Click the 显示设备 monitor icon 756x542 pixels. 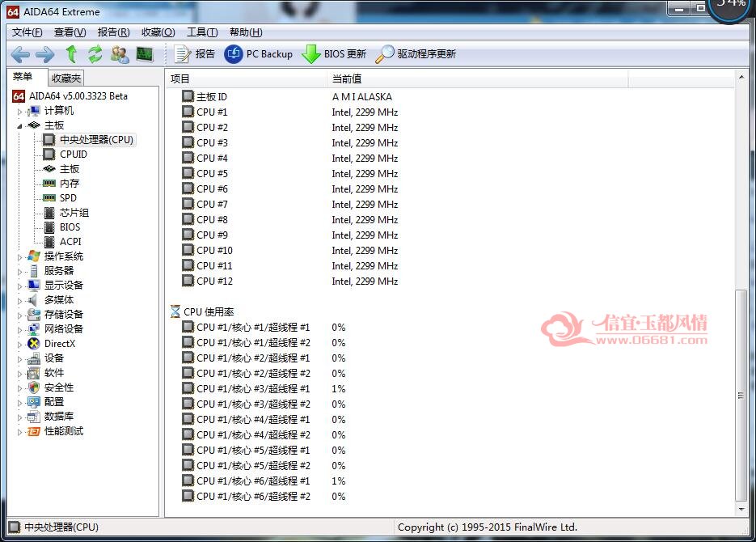tap(34, 286)
